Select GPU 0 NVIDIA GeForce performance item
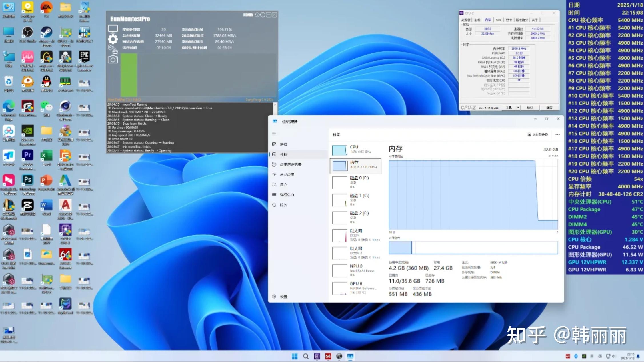This screenshot has width=644, height=362. pos(355,288)
